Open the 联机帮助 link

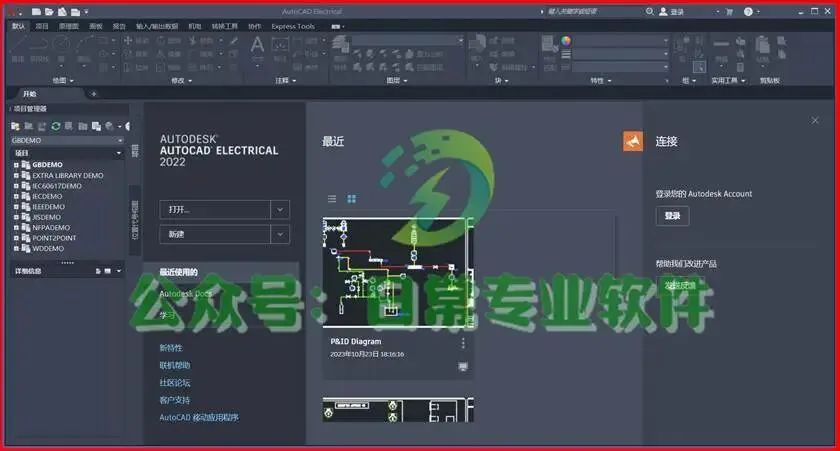[x=175, y=365]
